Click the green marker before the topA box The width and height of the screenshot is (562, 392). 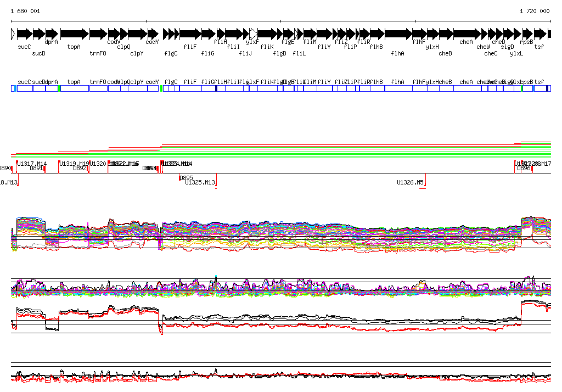(x=59, y=88)
